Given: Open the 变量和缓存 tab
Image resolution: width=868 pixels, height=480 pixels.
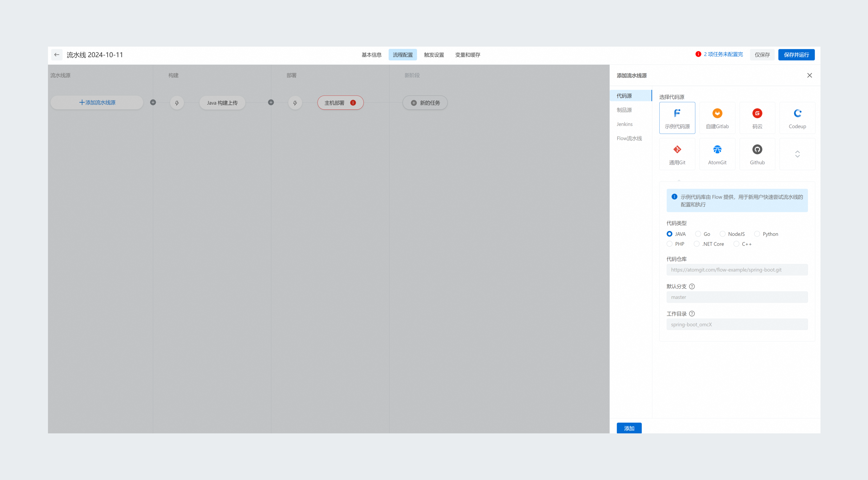Looking at the screenshot, I should 468,55.
